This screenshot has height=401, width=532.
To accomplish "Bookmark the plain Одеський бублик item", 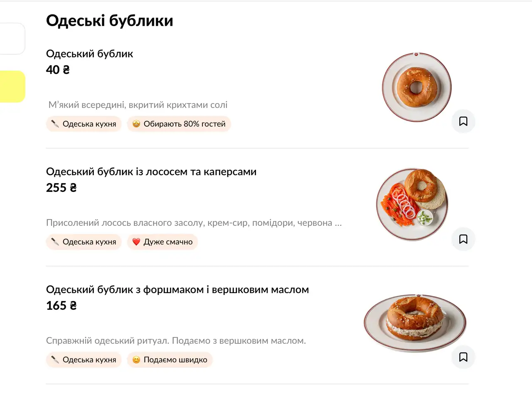I will pyautogui.click(x=463, y=121).
